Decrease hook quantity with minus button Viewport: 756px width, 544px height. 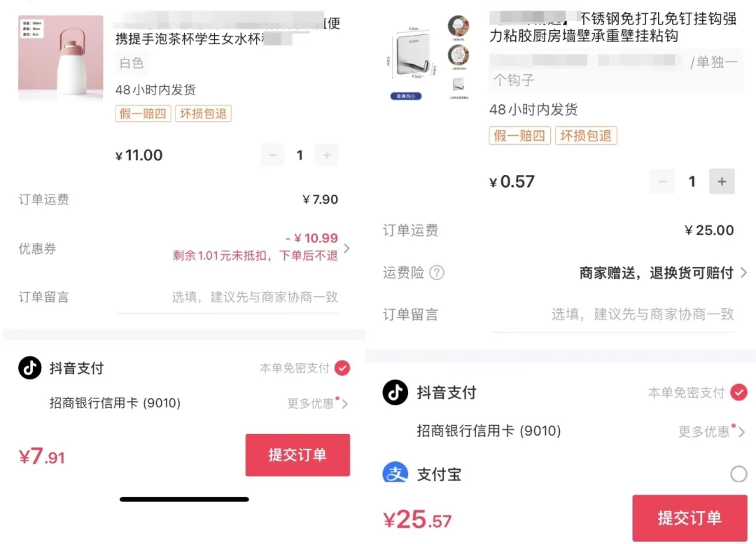point(662,182)
